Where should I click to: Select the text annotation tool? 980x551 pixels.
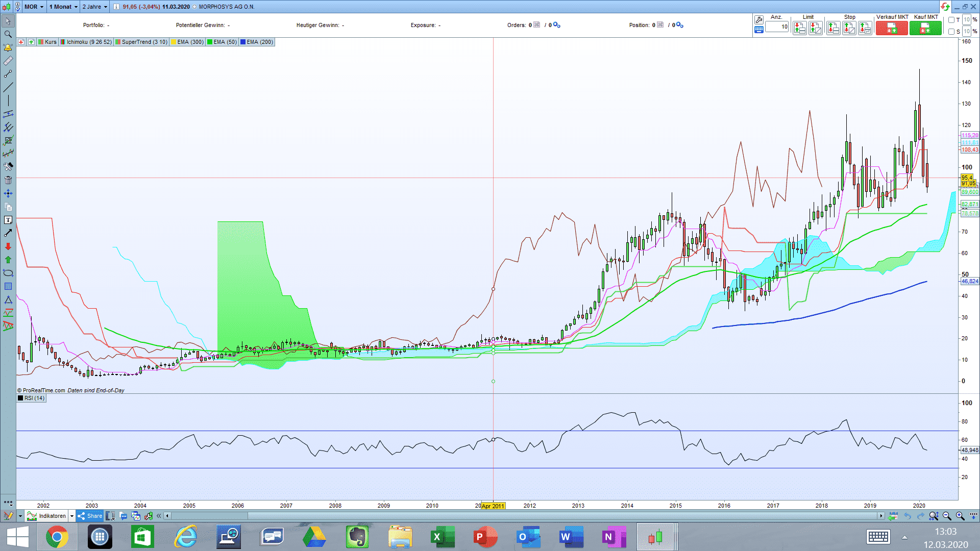8,220
